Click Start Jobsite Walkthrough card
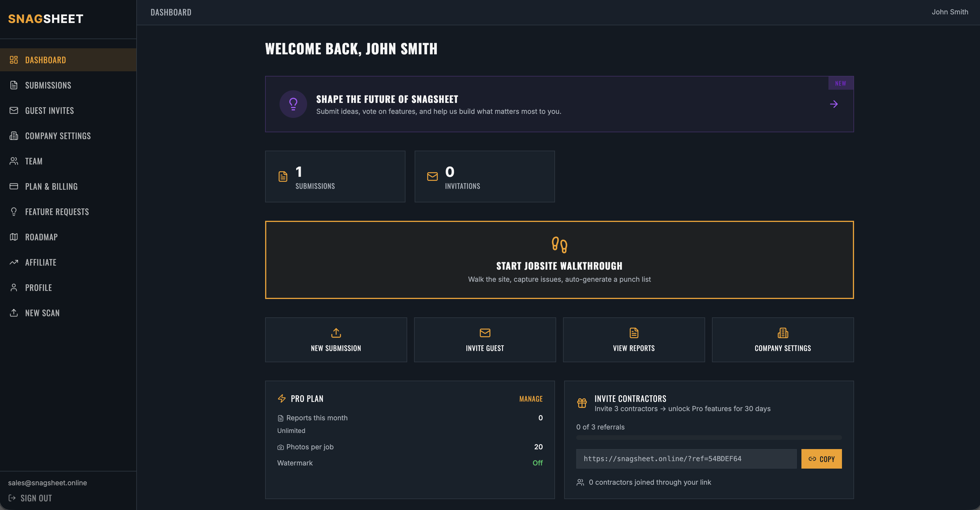 click(x=559, y=260)
